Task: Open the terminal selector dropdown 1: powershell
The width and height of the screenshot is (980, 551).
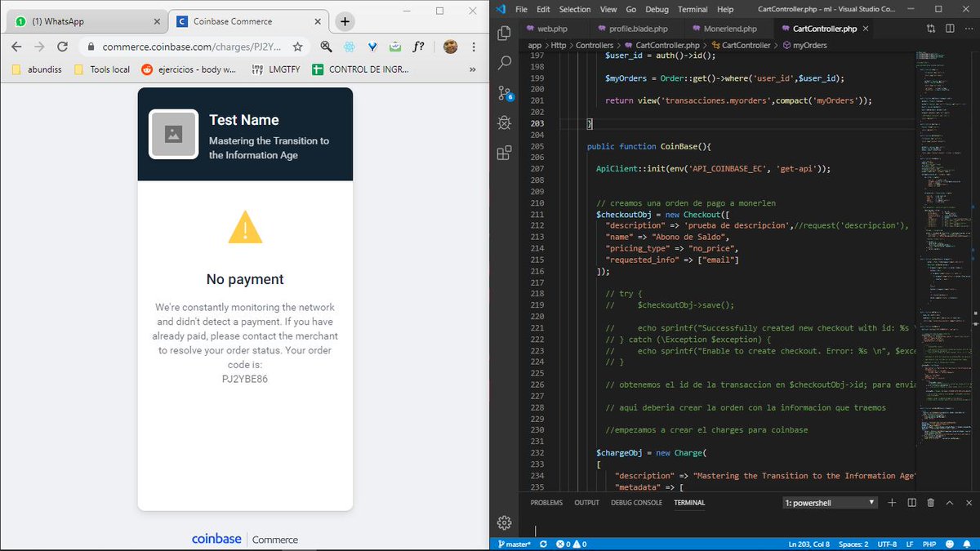Action: pyautogui.click(x=829, y=503)
